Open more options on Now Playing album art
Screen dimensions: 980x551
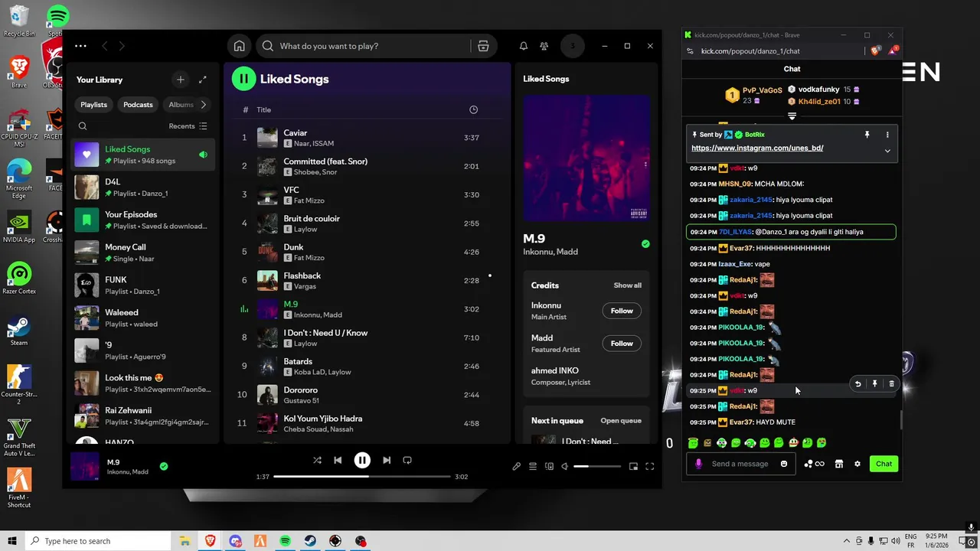[x=645, y=164]
